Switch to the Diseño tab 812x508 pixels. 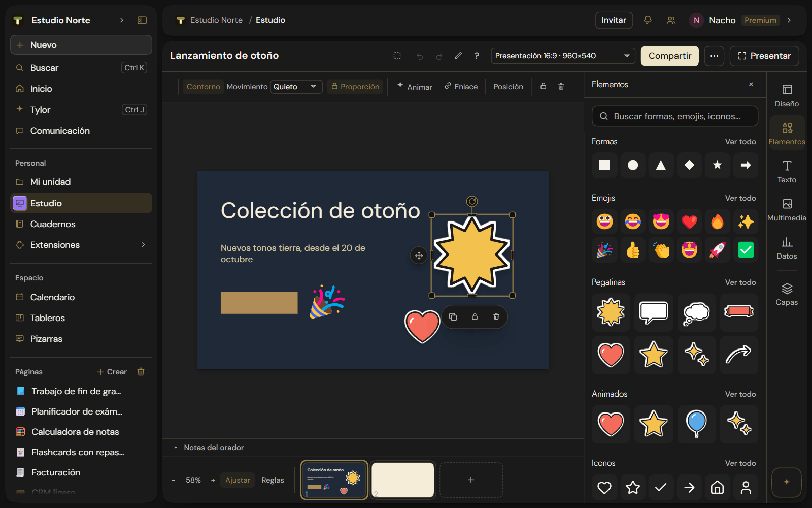click(x=787, y=96)
